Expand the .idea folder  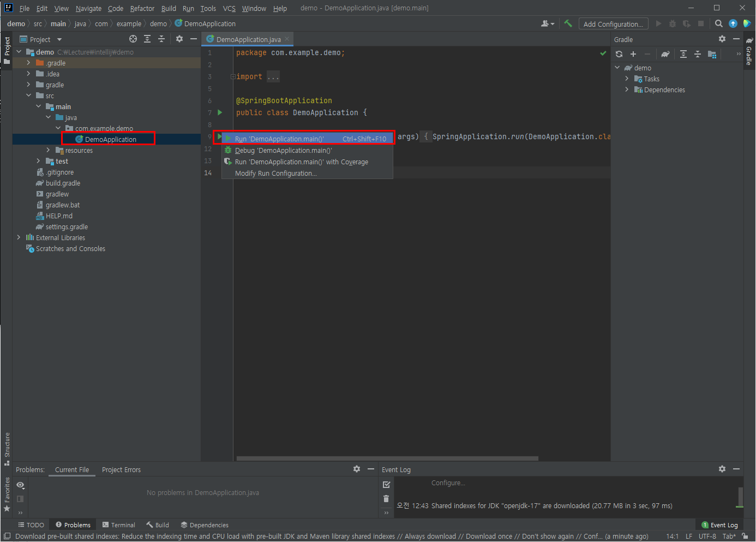click(28, 74)
